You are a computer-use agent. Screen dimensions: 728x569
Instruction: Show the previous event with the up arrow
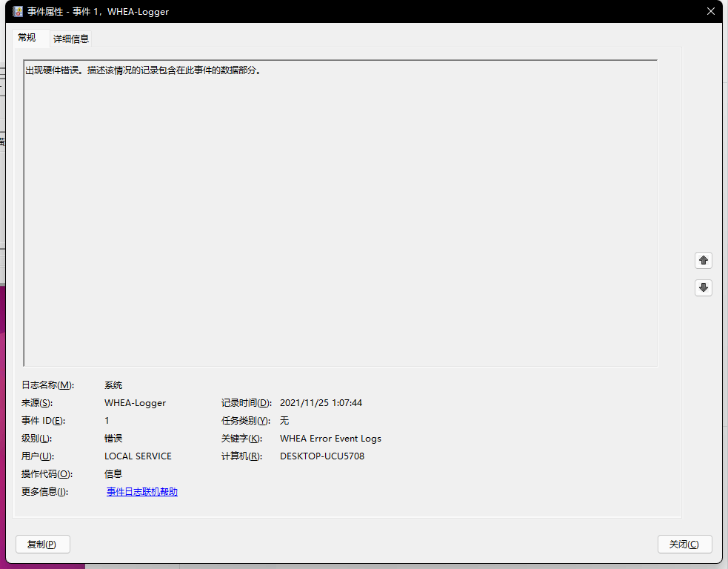pyautogui.click(x=704, y=260)
